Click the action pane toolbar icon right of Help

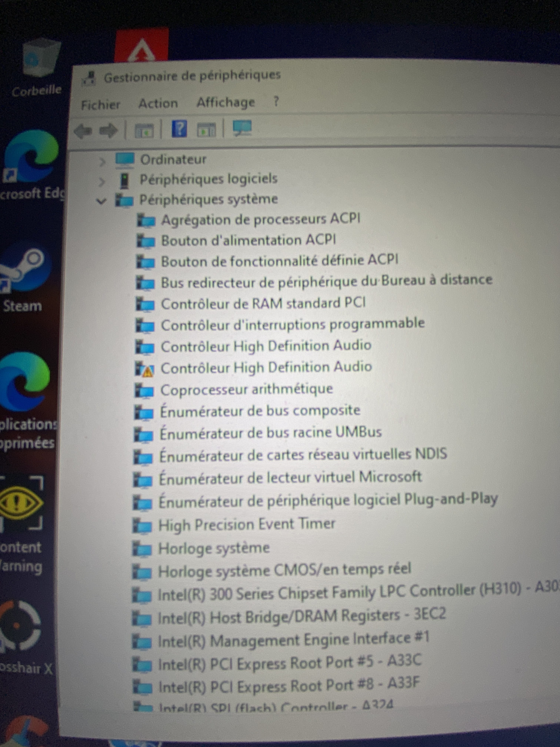click(206, 129)
